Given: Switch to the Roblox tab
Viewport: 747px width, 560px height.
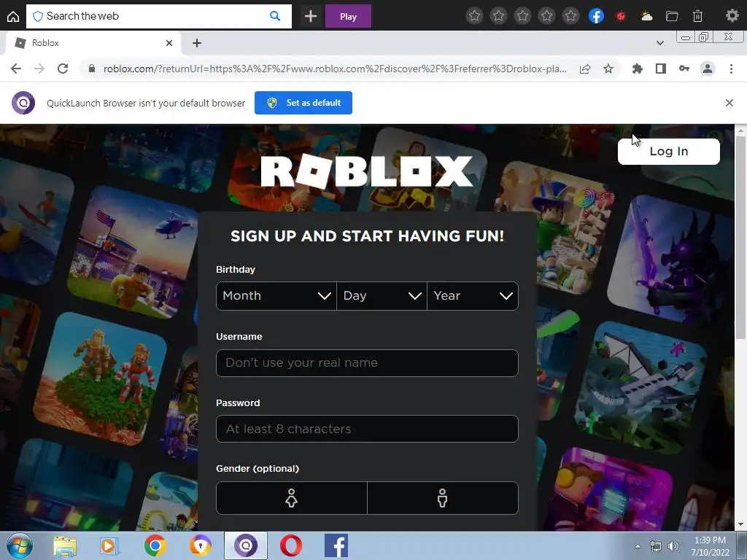Looking at the screenshot, I should click(93, 43).
